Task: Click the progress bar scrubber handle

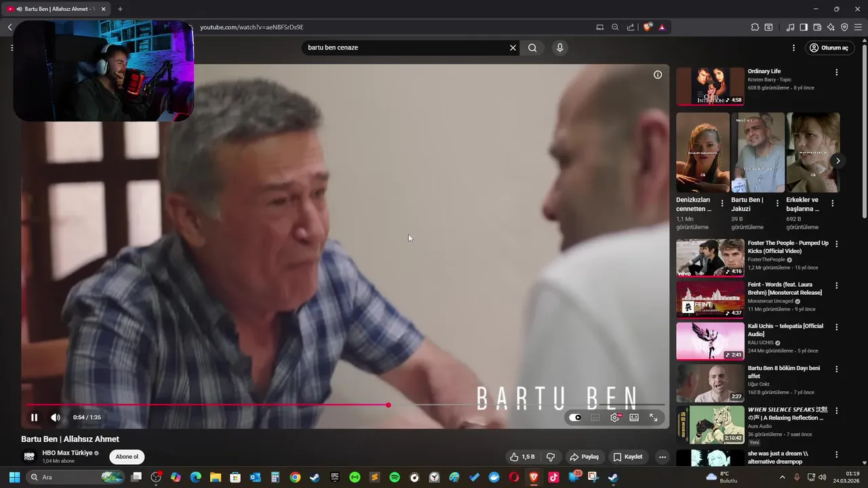Action: click(x=389, y=405)
